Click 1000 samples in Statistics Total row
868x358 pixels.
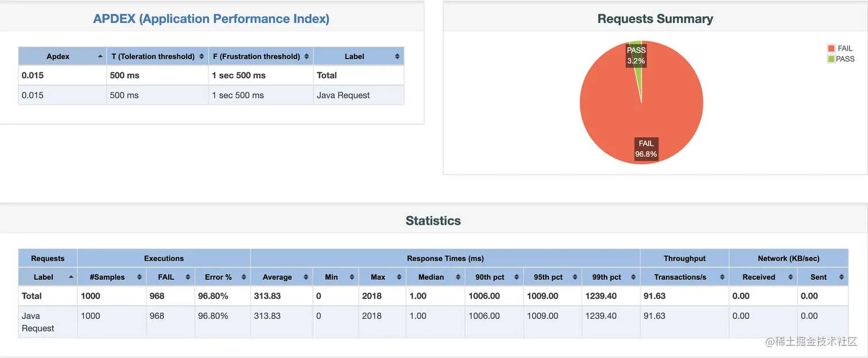[90, 296]
